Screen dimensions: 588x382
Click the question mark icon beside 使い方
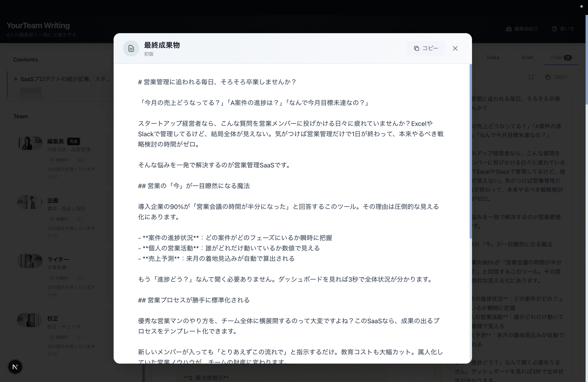point(554,29)
